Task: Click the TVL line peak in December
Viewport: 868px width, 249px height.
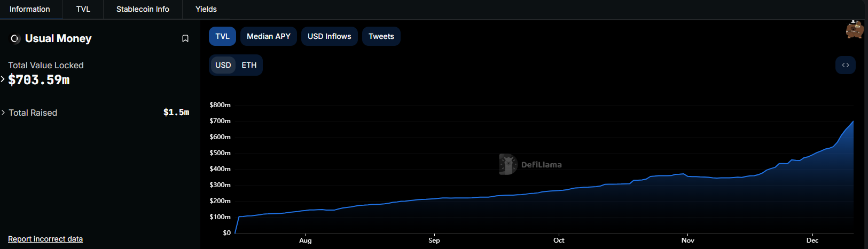Action: tap(853, 122)
